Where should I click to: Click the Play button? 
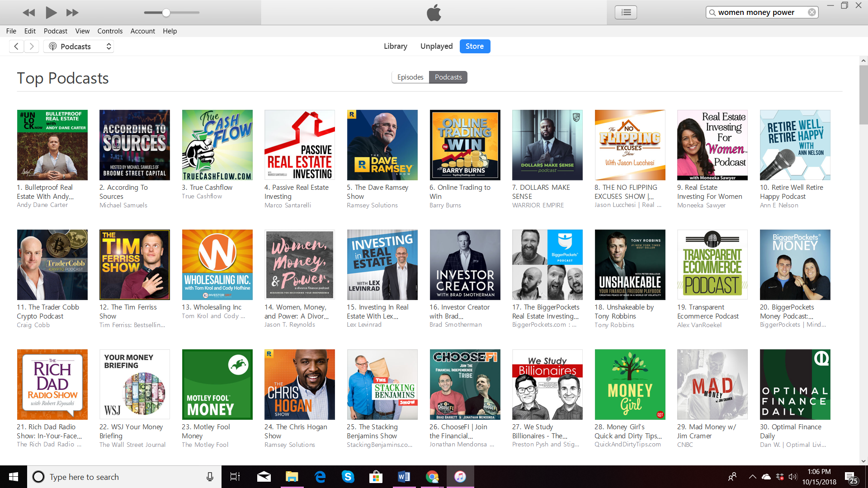pos(51,13)
